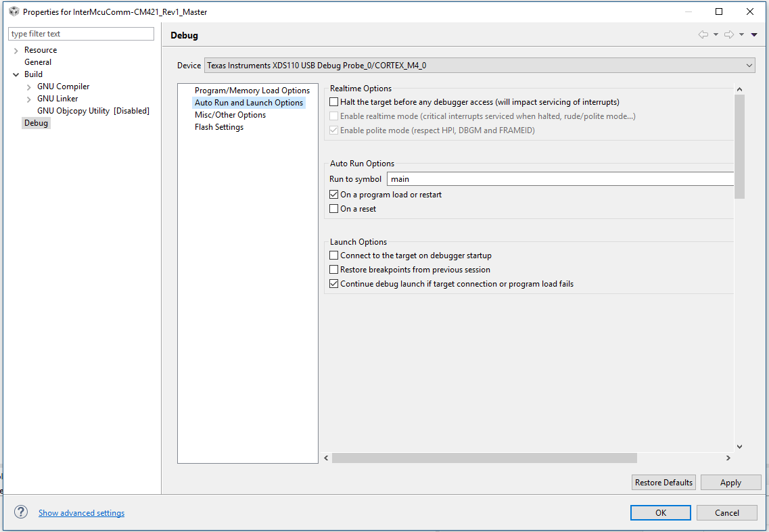769x532 pixels.
Task: Go back with the left arrow icon
Action: [703, 34]
